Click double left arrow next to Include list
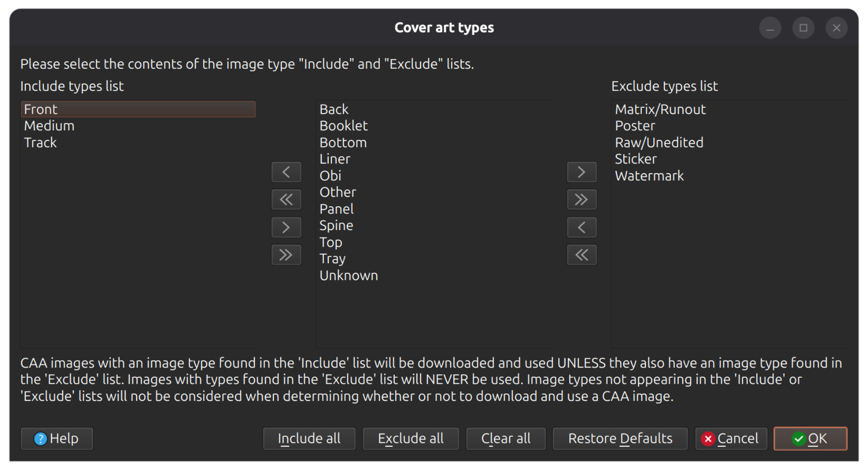The image size is (868, 471). coord(286,199)
